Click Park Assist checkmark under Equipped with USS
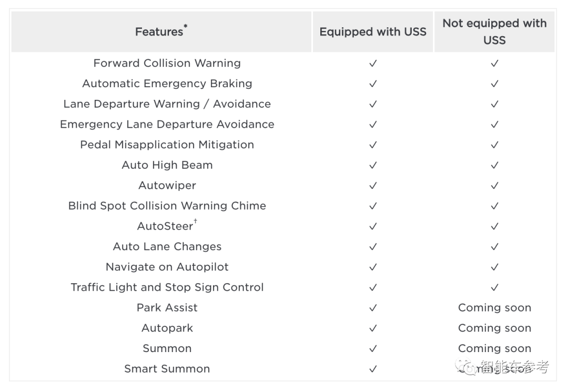Screen dimensions: 568x392 (x=373, y=308)
